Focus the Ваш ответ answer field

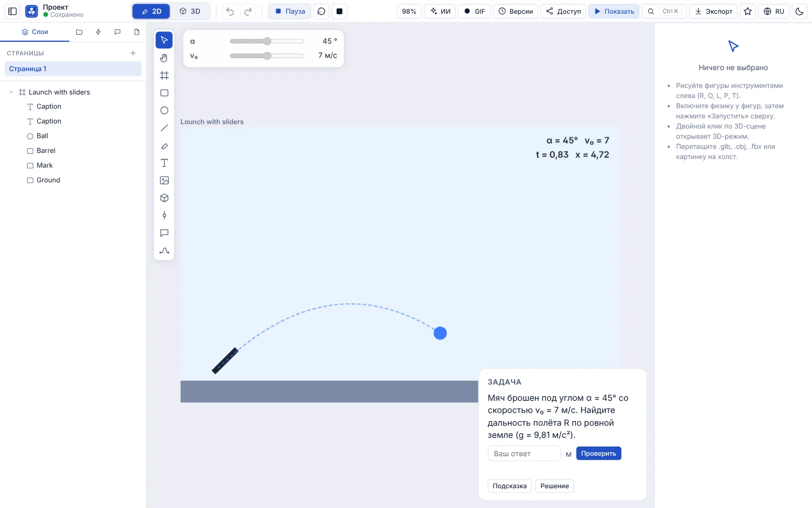(x=524, y=454)
